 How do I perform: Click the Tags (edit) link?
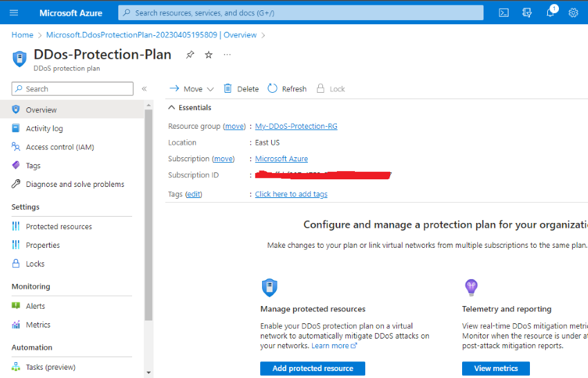coord(194,194)
